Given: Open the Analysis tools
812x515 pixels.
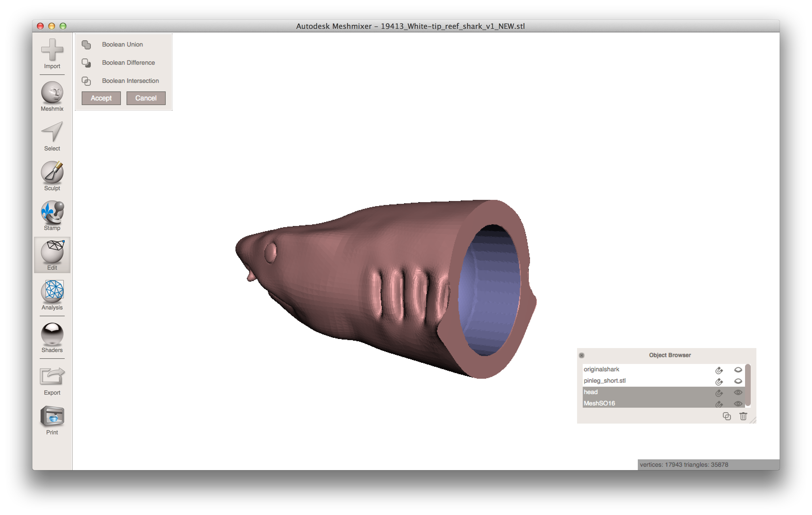Looking at the screenshot, I should coord(52,295).
